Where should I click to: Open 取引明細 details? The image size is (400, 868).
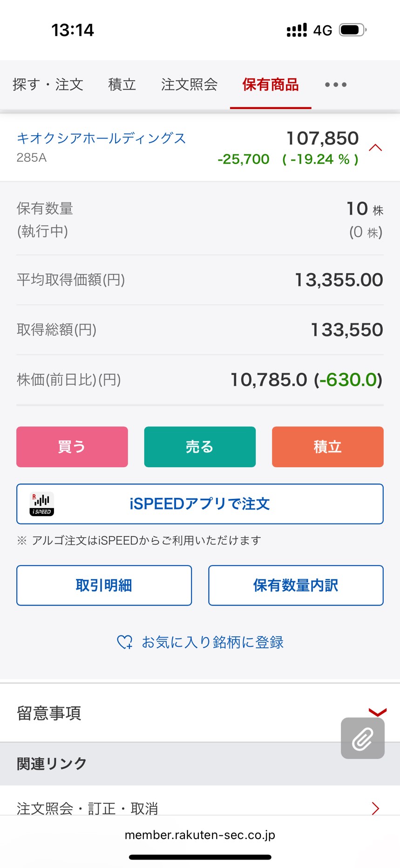click(x=104, y=585)
